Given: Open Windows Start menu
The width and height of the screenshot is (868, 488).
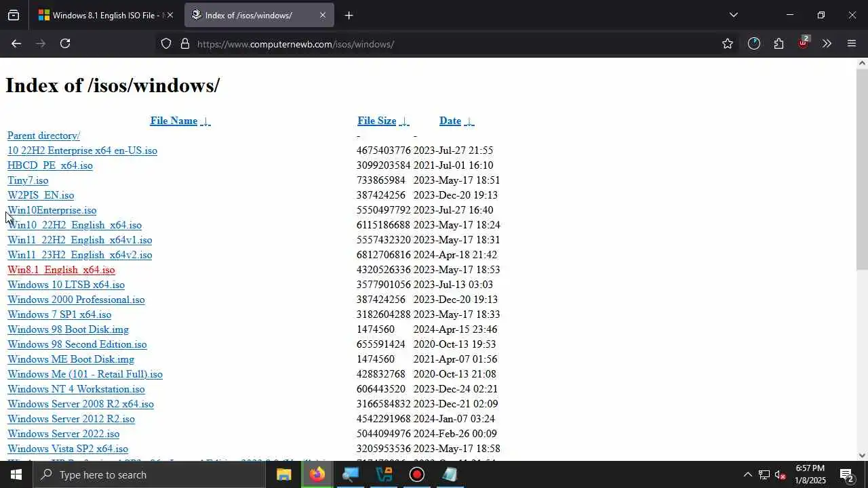Looking at the screenshot, I should pos(16,474).
